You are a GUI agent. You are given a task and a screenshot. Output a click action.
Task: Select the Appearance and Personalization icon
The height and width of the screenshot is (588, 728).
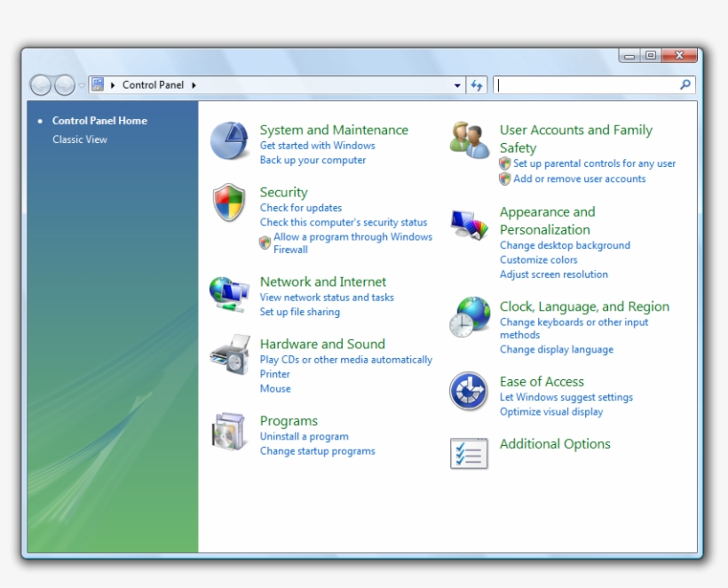(x=469, y=221)
